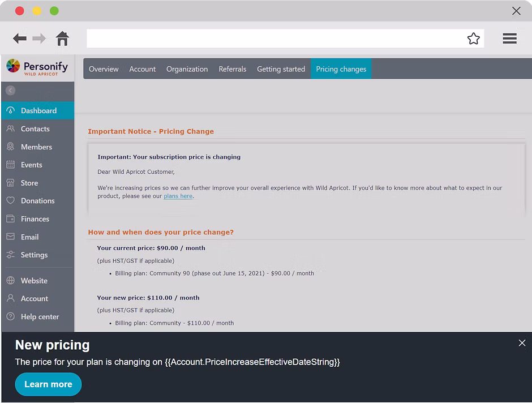The image size is (532, 403).
Task: Click 'Billing plan: Community - $110.00' bullet
Action: click(174, 323)
